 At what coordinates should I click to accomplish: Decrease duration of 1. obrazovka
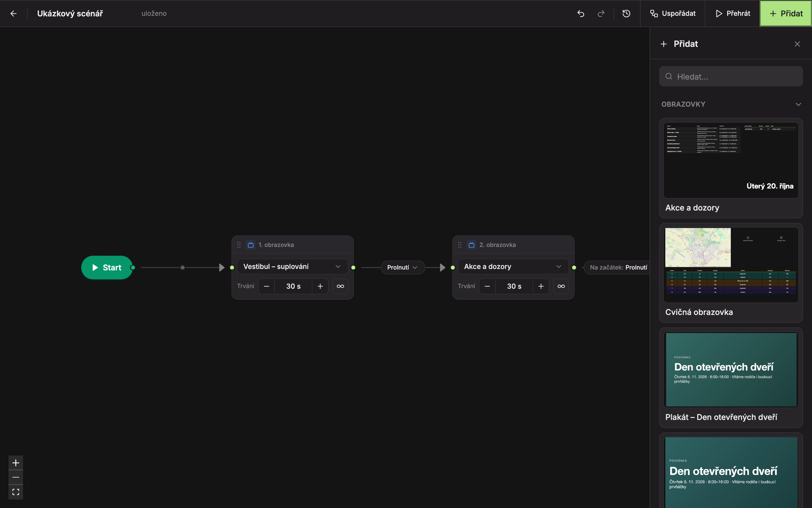click(266, 286)
